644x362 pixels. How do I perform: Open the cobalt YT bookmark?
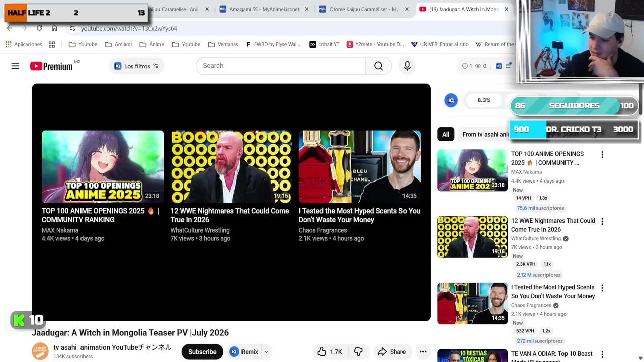point(324,44)
